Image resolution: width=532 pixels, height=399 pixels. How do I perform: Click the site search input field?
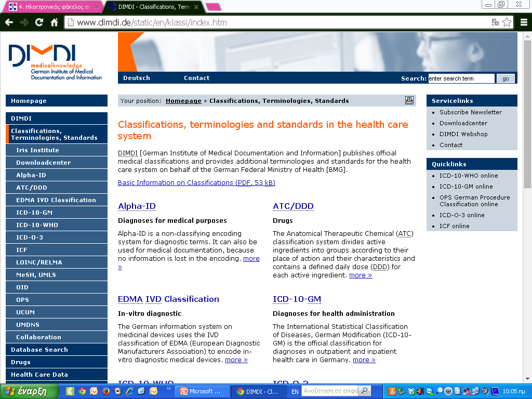tap(461, 78)
